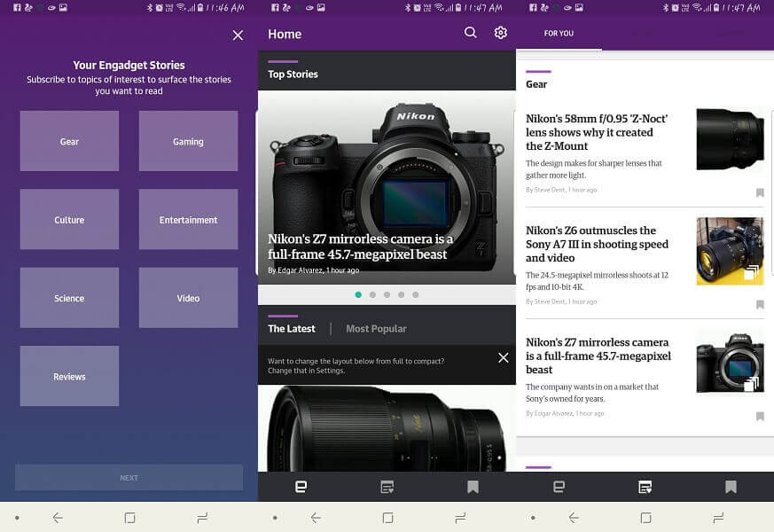Tap Android back button on first screen
The image size is (774, 532).
[x=58, y=518]
